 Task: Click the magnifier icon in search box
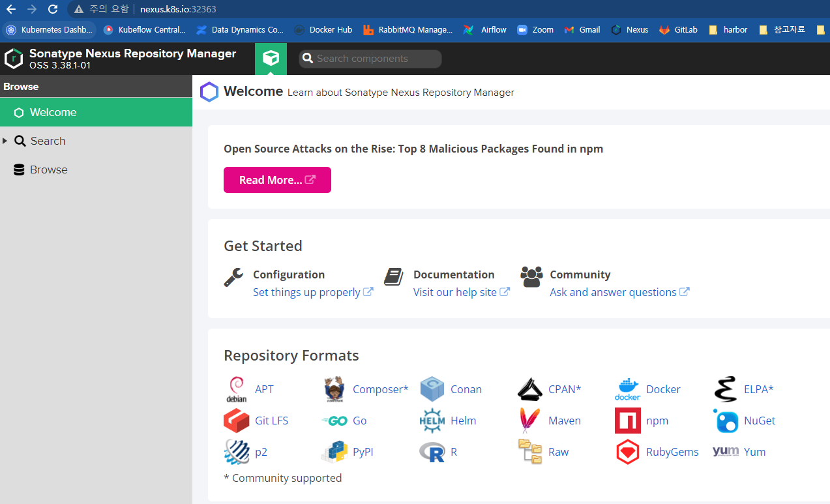click(x=308, y=59)
